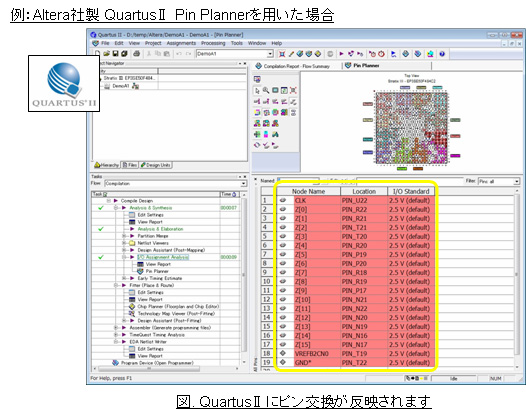Click the I/O Standard column header

coord(411,191)
